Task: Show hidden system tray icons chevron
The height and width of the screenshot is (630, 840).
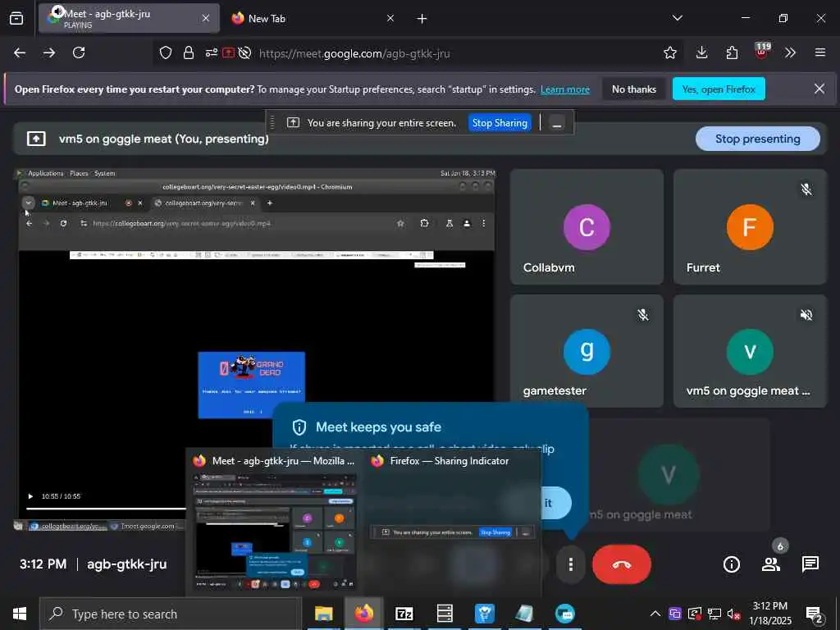Action: point(655,614)
